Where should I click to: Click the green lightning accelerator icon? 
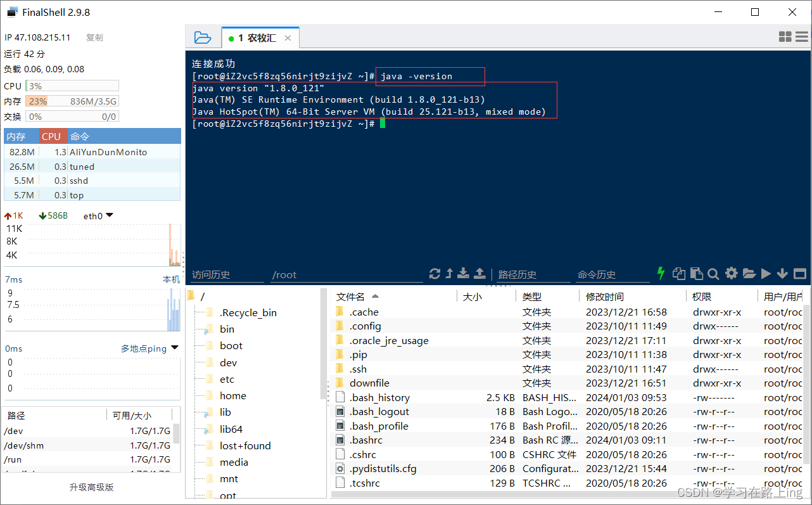[661, 273]
